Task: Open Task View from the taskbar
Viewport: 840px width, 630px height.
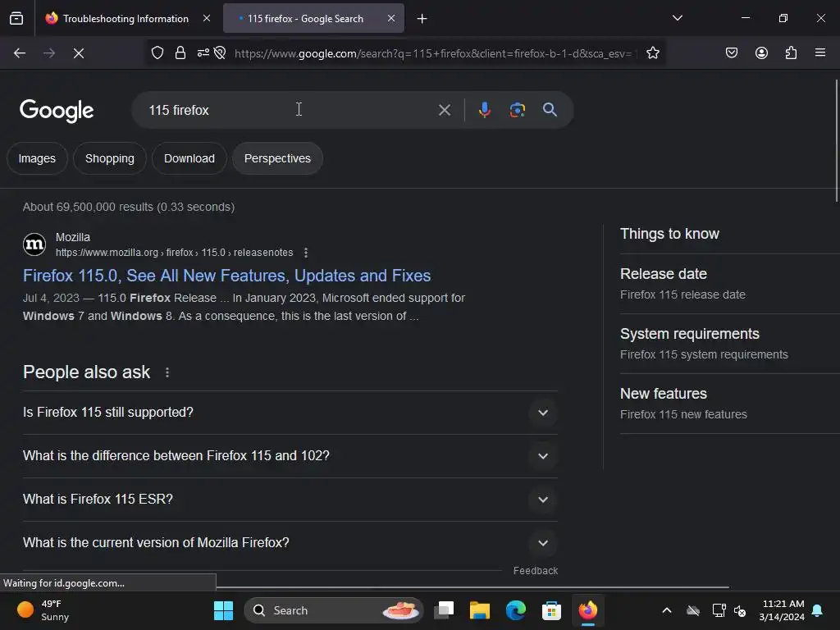Action: coord(444,610)
